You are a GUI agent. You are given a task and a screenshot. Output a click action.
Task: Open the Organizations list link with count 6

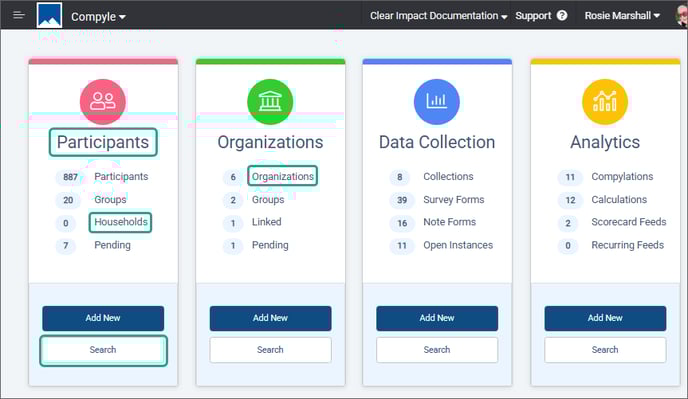point(283,176)
